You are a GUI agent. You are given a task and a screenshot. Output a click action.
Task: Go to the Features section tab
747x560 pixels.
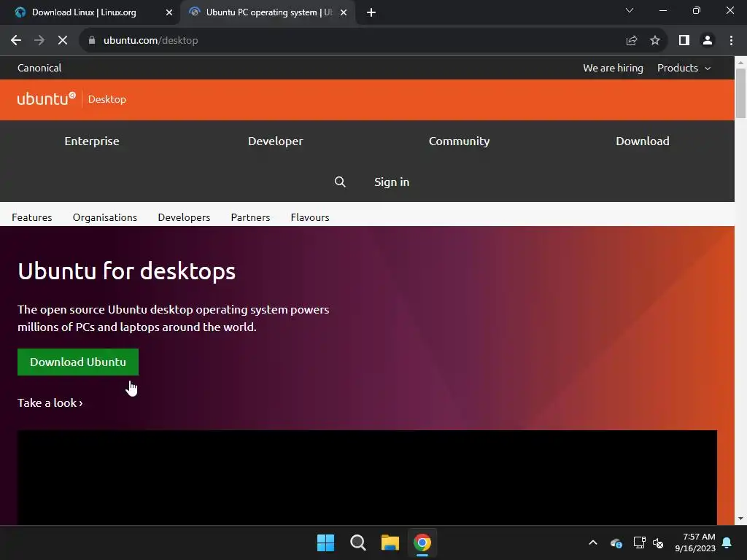pos(32,217)
